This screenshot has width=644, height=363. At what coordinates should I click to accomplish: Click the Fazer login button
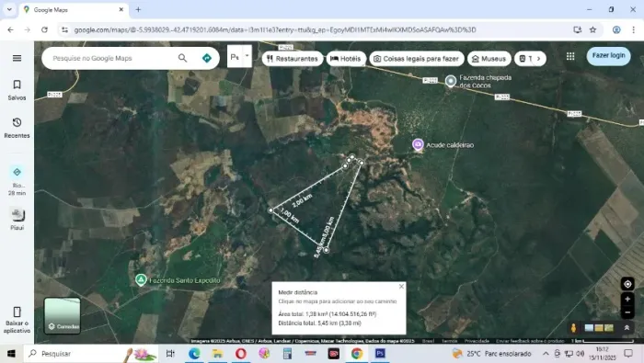(x=609, y=56)
